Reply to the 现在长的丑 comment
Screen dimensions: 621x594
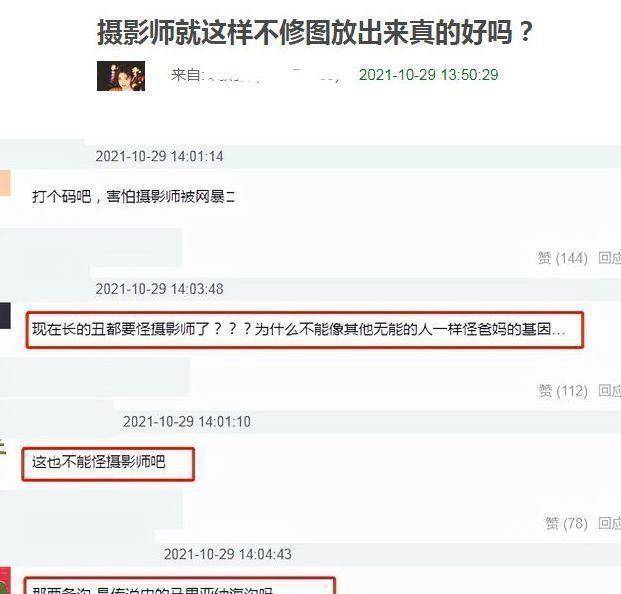(x=610, y=391)
